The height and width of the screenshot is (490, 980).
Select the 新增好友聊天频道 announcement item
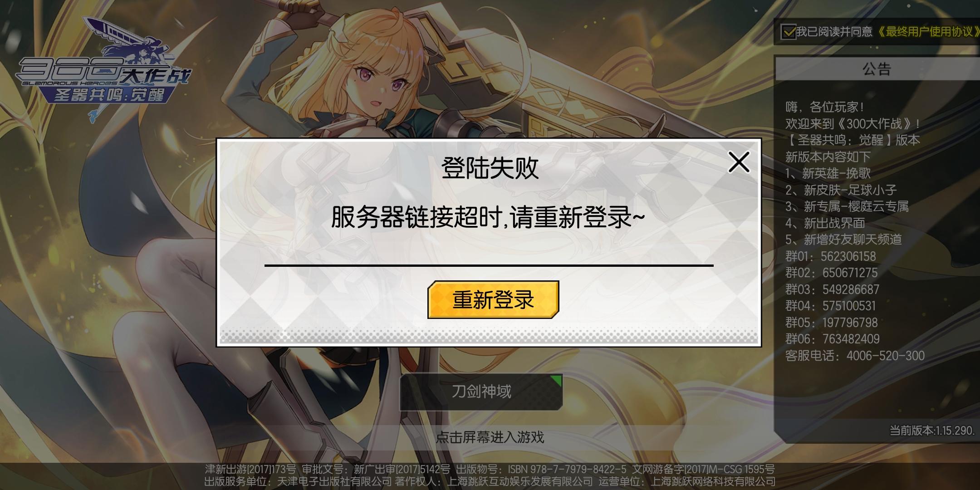(x=843, y=239)
